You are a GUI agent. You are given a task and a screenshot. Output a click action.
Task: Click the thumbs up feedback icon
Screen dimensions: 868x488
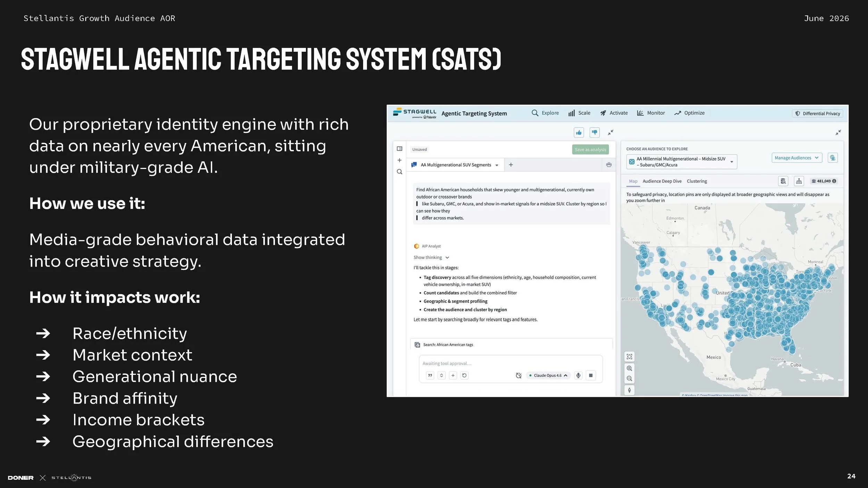[x=578, y=133]
